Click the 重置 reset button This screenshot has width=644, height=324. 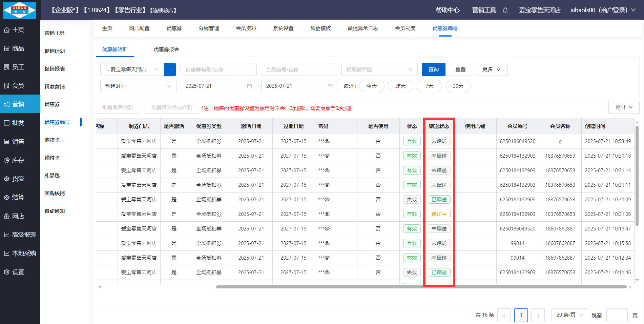pos(460,69)
